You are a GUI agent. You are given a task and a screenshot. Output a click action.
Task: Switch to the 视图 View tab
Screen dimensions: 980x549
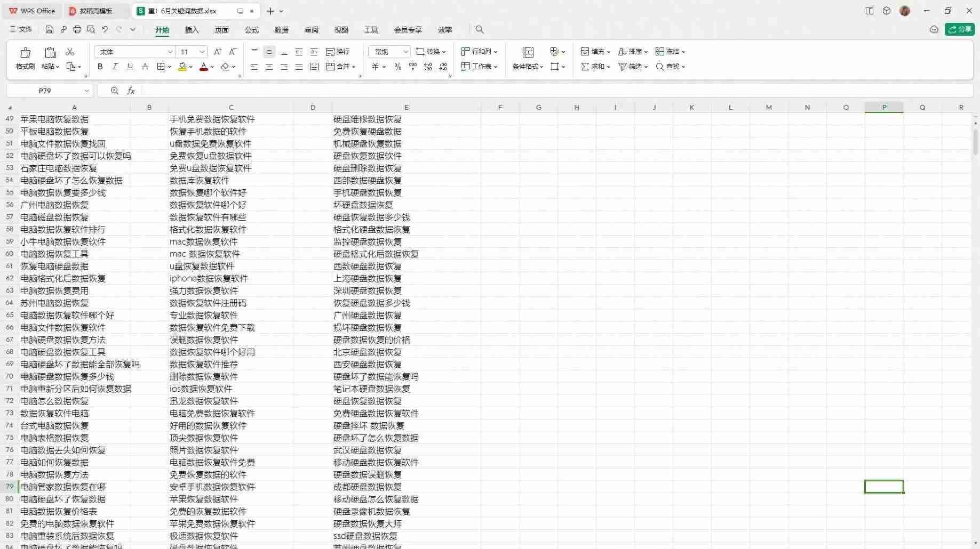[341, 30]
